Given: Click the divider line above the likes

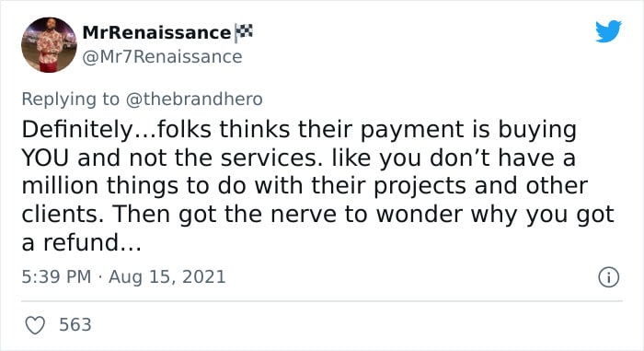Looking at the screenshot, I should pyautogui.click(x=322, y=301).
